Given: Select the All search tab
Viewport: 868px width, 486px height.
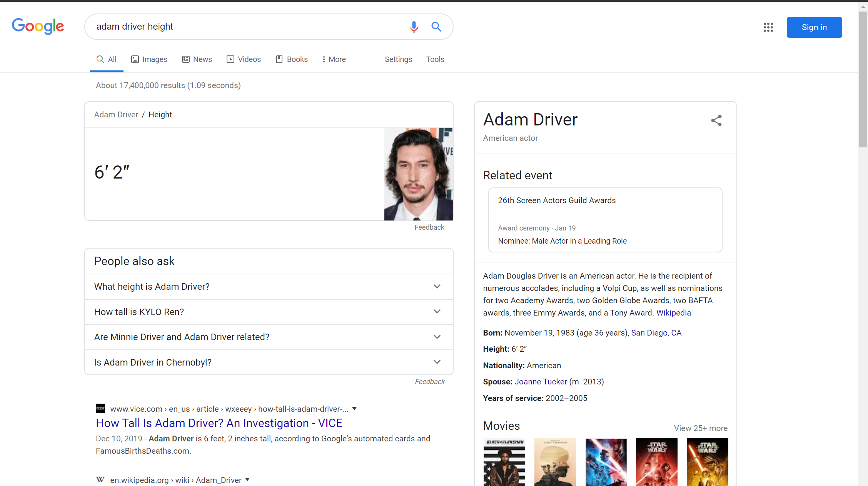Looking at the screenshot, I should click(107, 59).
